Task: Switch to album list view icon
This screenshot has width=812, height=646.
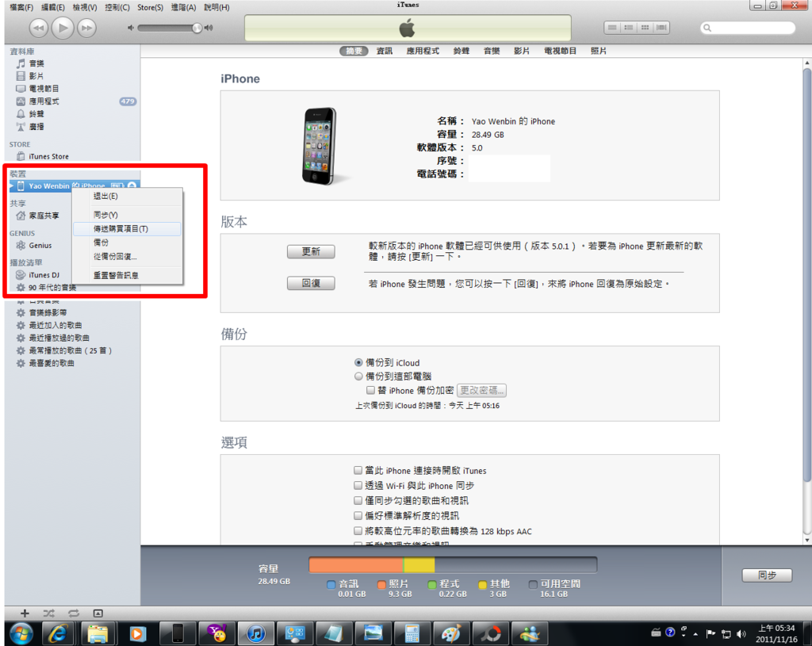Action: pyautogui.click(x=628, y=28)
